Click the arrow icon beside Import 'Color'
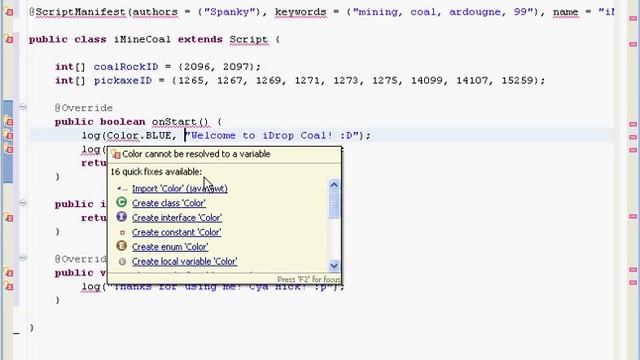This screenshot has width=640, height=360. [x=122, y=189]
